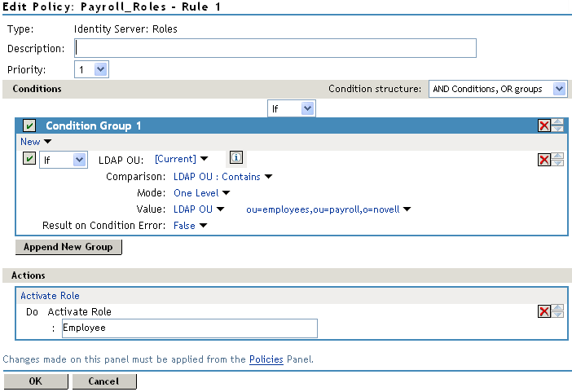Open the Priority dropdown

[91, 70]
